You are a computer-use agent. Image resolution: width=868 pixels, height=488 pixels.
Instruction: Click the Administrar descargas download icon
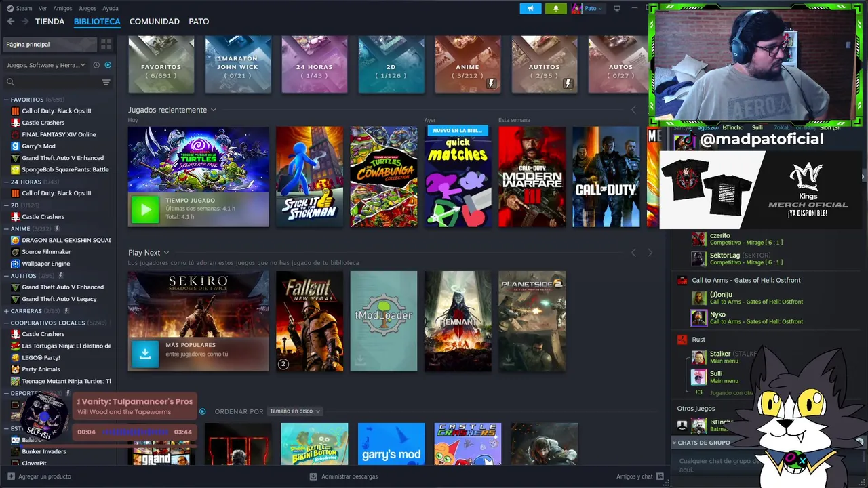pyautogui.click(x=313, y=476)
